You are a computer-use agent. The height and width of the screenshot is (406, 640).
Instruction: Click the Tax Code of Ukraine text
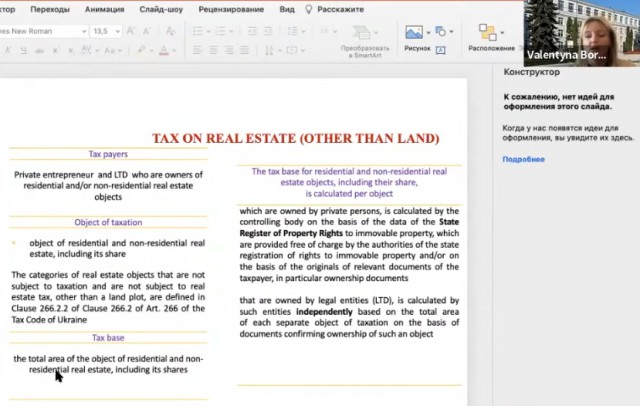pyautogui.click(x=49, y=319)
